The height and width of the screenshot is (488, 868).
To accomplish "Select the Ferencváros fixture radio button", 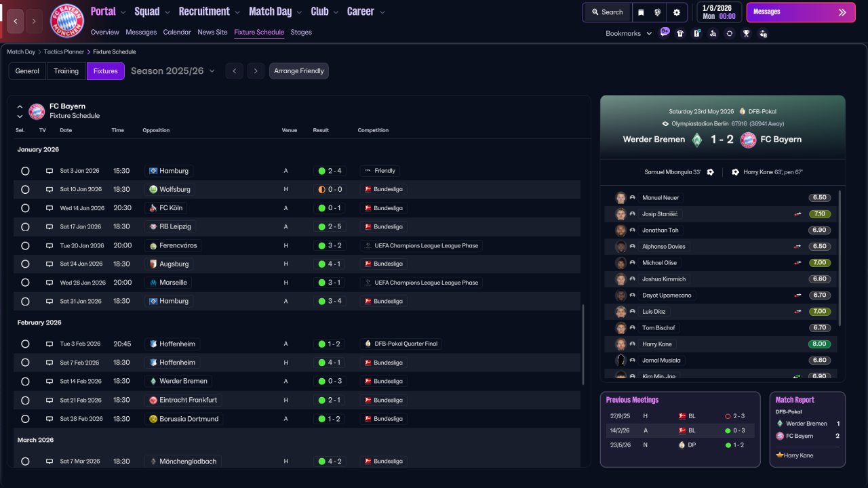I will click(25, 245).
